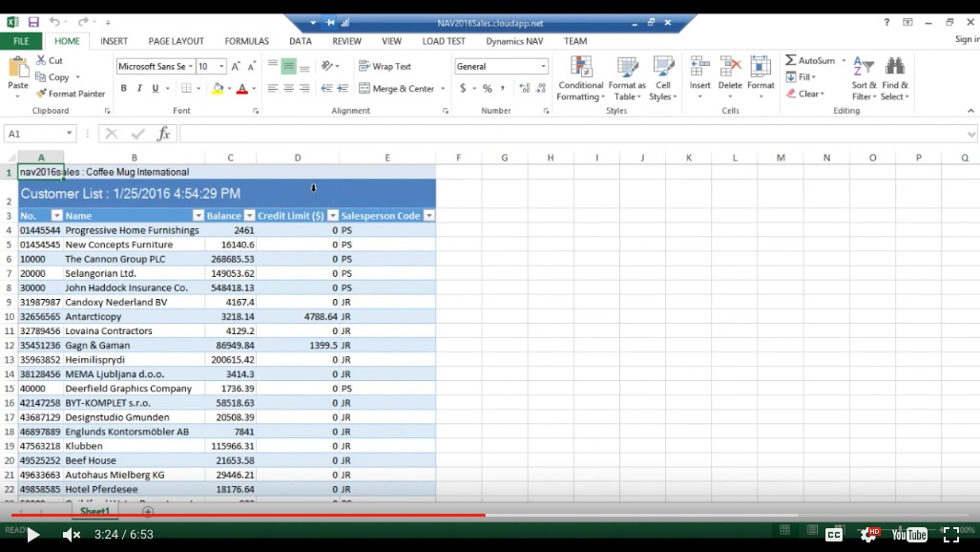Select the Format Painter tool
The width and height of the screenshot is (980, 552).
tap(72, 94)
